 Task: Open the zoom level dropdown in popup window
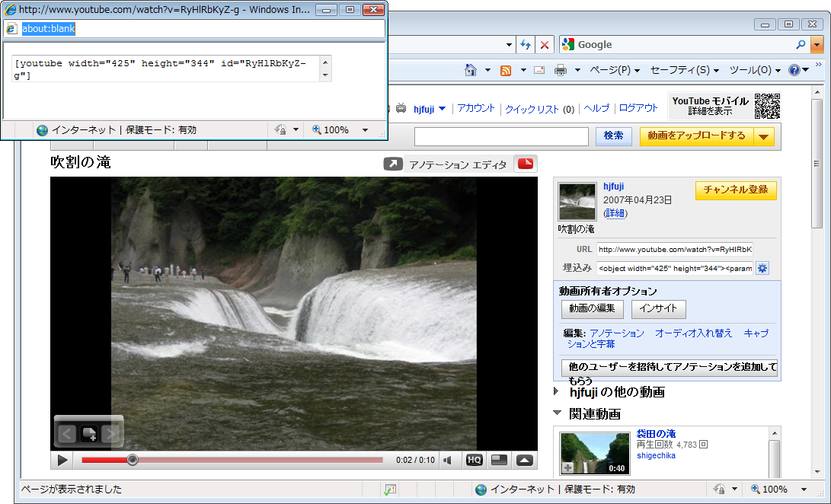click(365, 130)
